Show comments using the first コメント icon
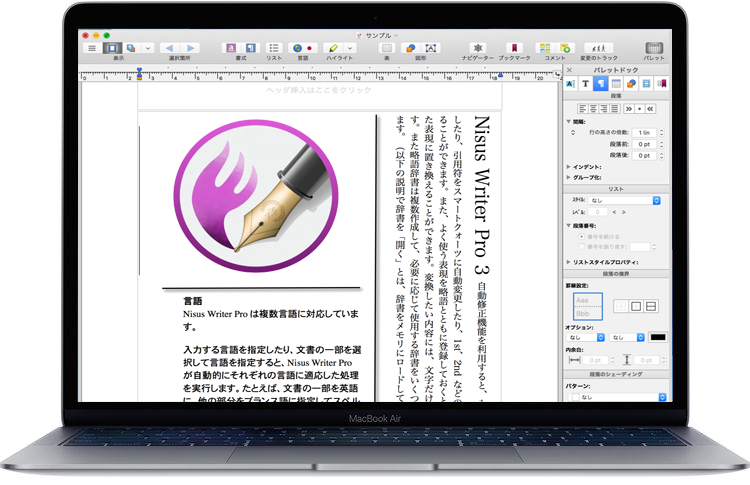The image size is (750, 485). (545, 48)
